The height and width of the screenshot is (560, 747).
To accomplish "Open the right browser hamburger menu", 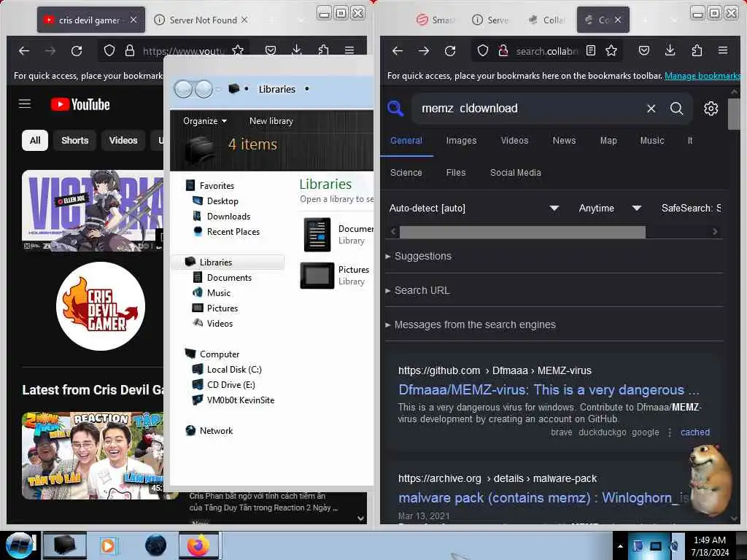I will click(723, 50).
